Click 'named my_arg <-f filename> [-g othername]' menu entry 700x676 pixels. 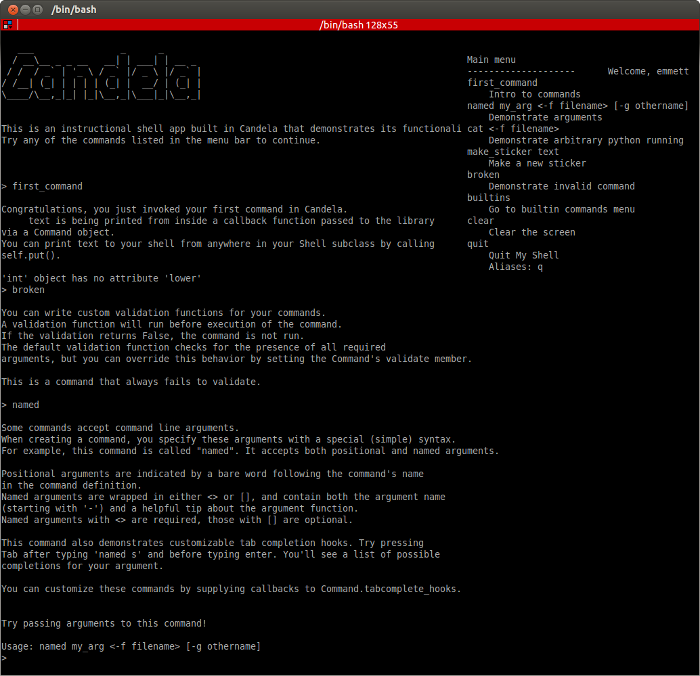coord(578,106)
